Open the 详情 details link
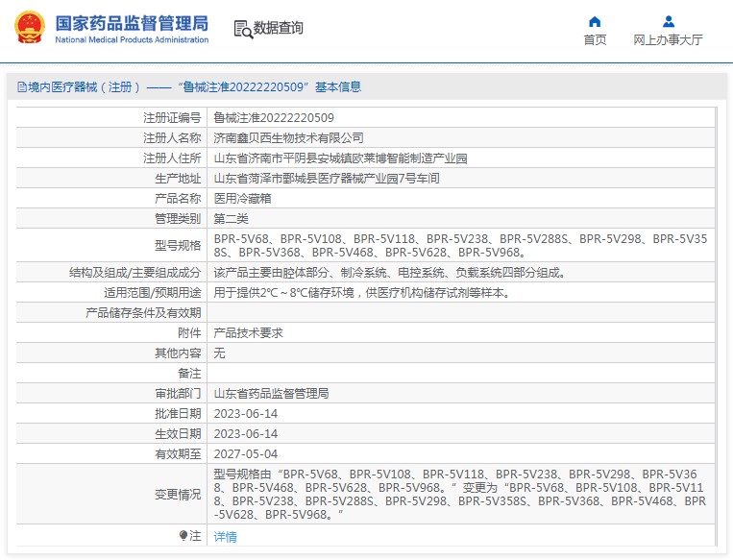Screen dimensions: 733x560 click(226, 537)
